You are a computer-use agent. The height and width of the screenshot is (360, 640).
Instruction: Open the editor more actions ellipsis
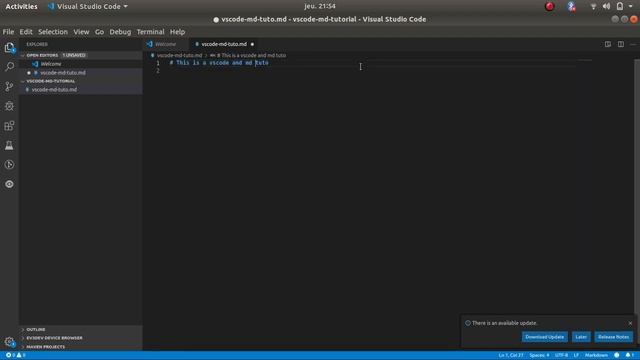633,44
